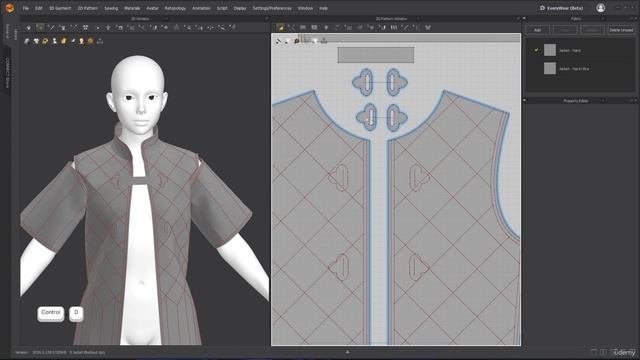Click the Trace-style icon at end of 2D toolbar

tap(428, 27)
